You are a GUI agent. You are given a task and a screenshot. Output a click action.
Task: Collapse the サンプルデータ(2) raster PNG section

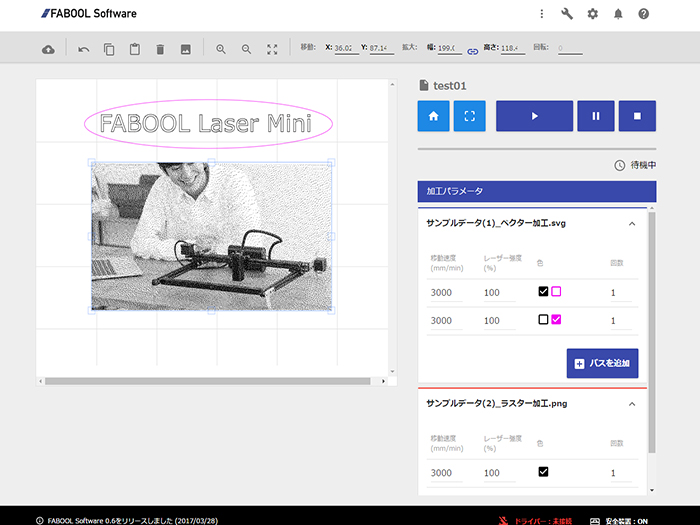632,404
